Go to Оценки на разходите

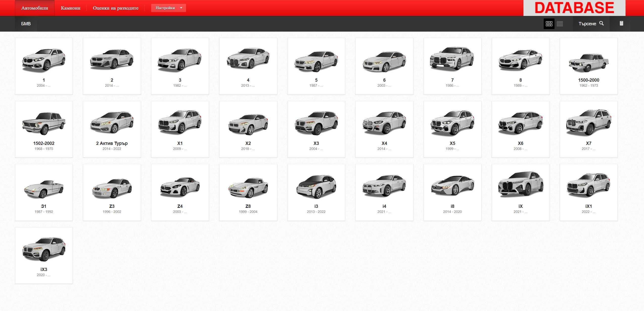coord(116,8)
